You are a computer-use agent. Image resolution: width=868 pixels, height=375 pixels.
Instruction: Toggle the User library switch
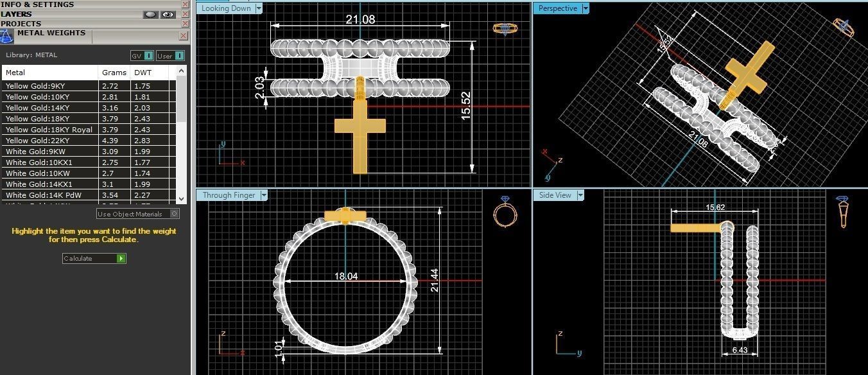pos(170,56)
